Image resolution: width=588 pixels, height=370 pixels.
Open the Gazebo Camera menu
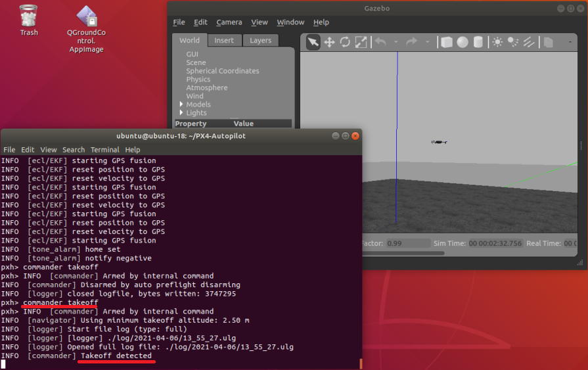229,22
